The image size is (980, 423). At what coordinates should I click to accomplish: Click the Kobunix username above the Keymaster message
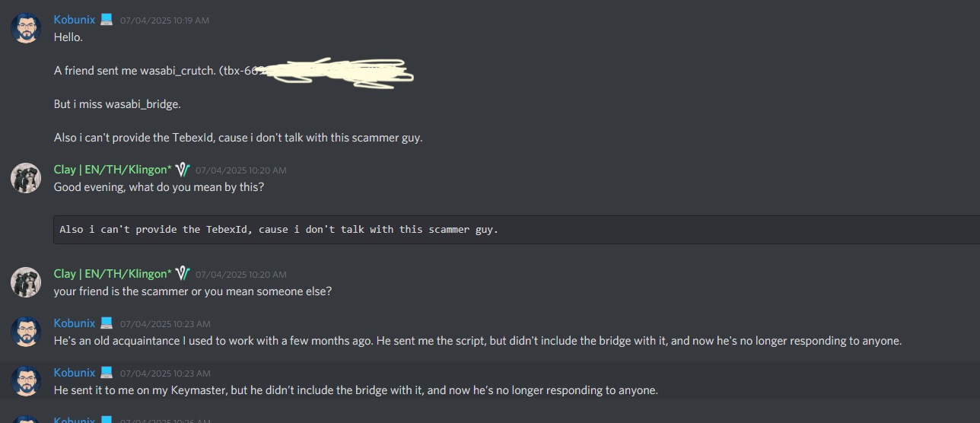click(75, 373)
